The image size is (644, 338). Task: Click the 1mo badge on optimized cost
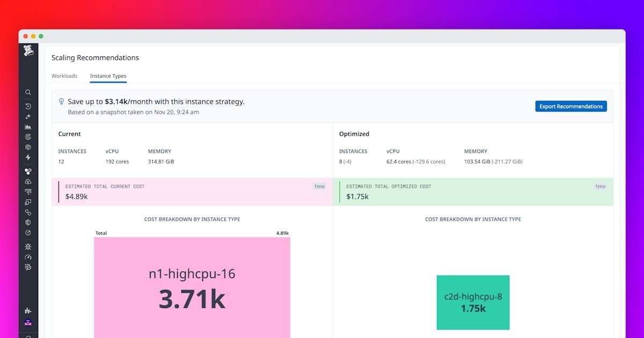600,186
